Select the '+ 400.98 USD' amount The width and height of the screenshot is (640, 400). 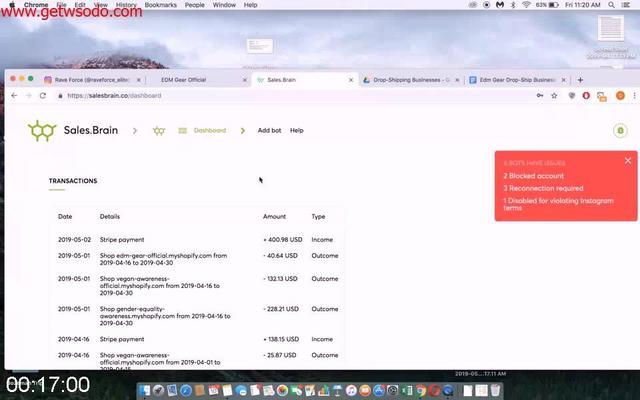point(283,240)
